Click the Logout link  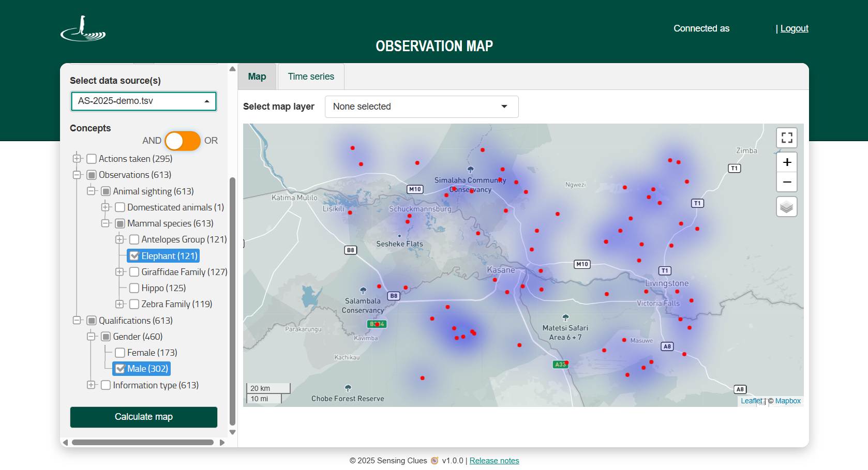coord(794,28)
